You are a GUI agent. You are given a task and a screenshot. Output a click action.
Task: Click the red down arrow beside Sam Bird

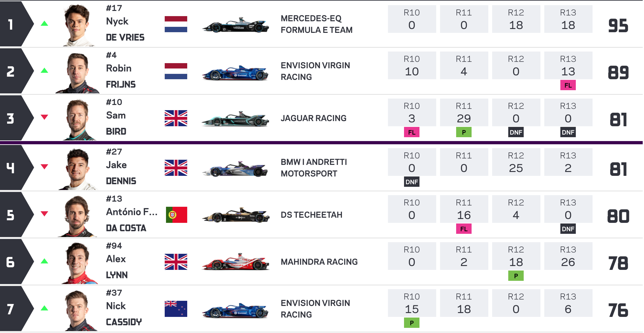click(44, 117)
